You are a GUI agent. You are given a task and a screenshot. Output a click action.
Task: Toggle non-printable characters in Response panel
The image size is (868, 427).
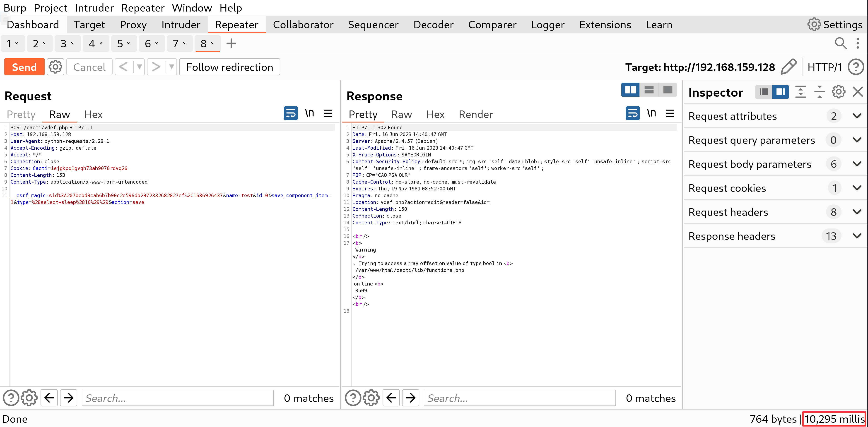[651, 113]
